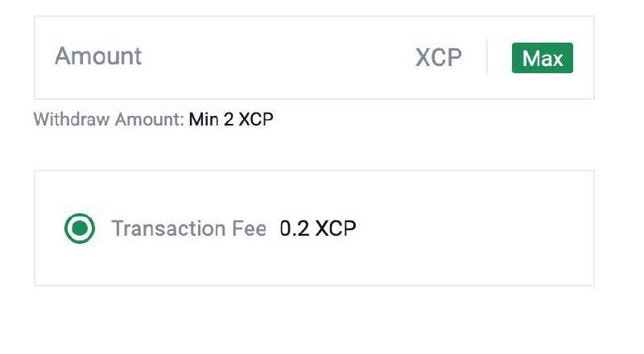Click the divider beside the Max button
This screenshot has height=354, width=644.
coord(487,56)
